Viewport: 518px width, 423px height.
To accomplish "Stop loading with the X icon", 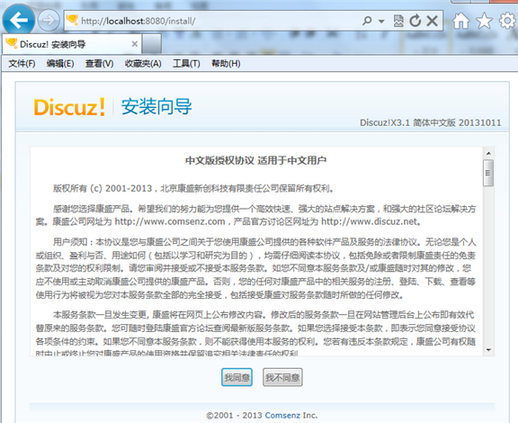I will (x=432, y=21).
